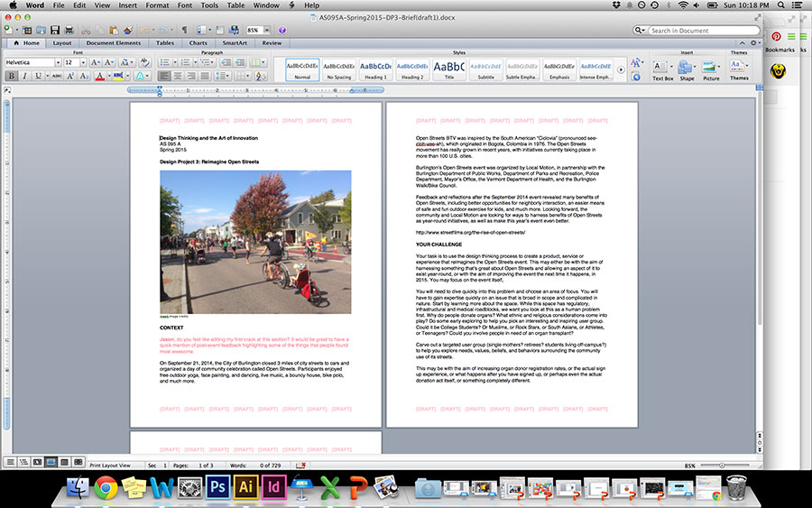This screenshot has width=812, height=508.
Task: Switch to Document Elements tab
Action: point(114,43)
